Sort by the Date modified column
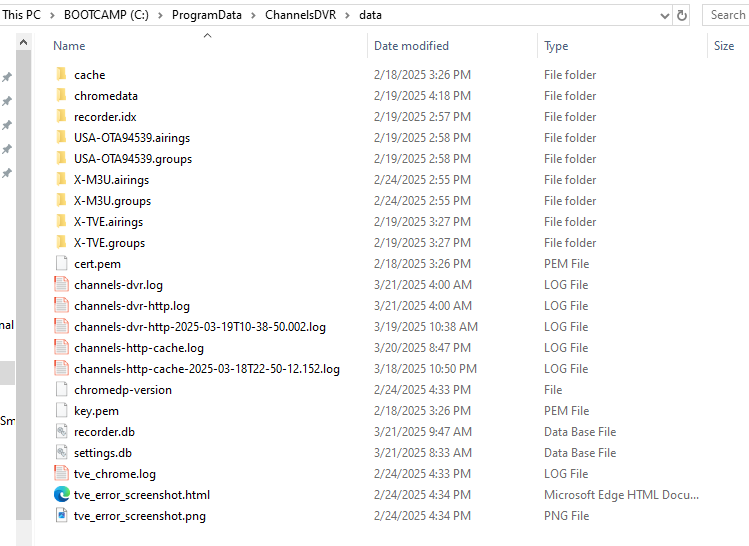 411,46
